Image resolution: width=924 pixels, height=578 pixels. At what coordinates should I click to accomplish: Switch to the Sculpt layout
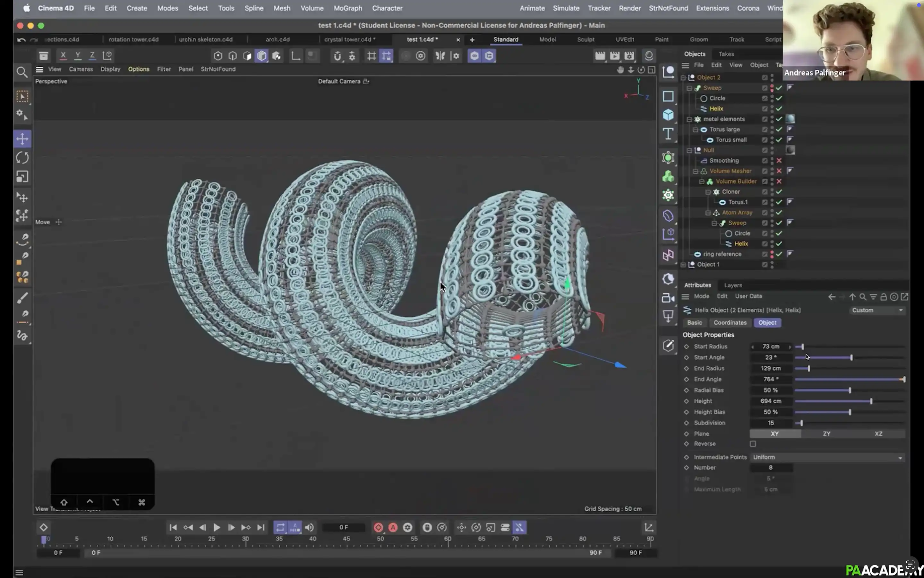[585, 39]
